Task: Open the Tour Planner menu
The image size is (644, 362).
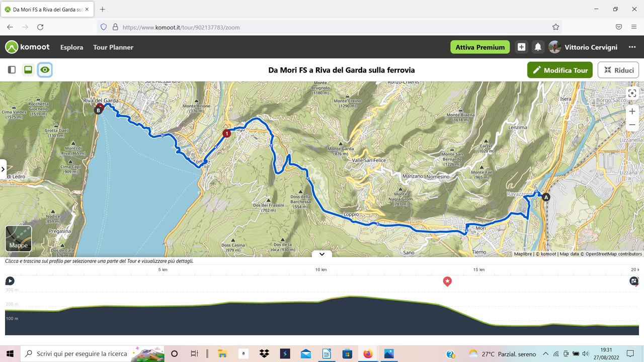Action: click(x=113, y=47)
